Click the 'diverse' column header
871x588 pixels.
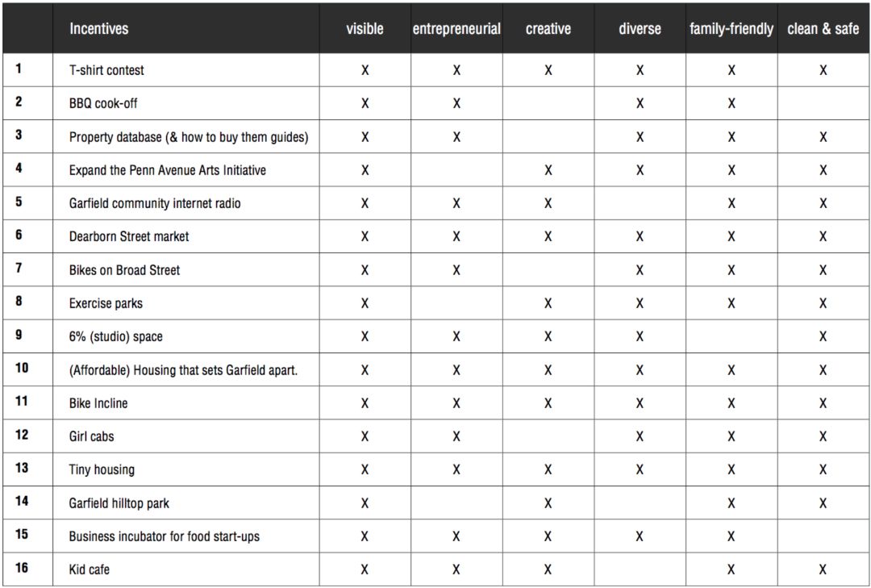tap(640, 29)
